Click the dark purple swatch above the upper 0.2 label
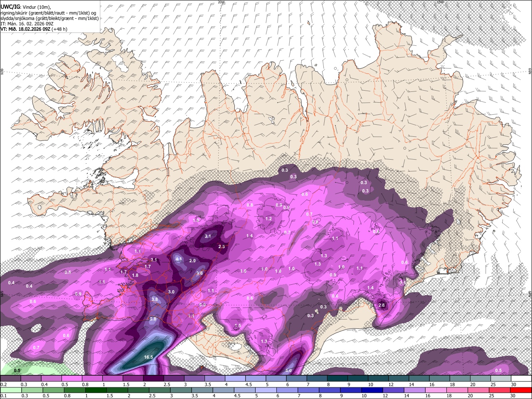Viewport: 532px width, 399px height. click(x=10, y=378)
